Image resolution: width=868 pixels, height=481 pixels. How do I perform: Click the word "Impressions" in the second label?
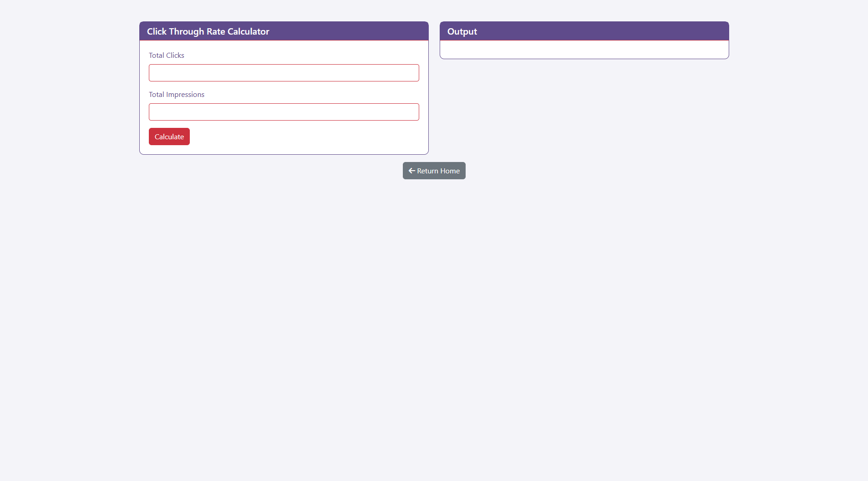click(185, 95)
